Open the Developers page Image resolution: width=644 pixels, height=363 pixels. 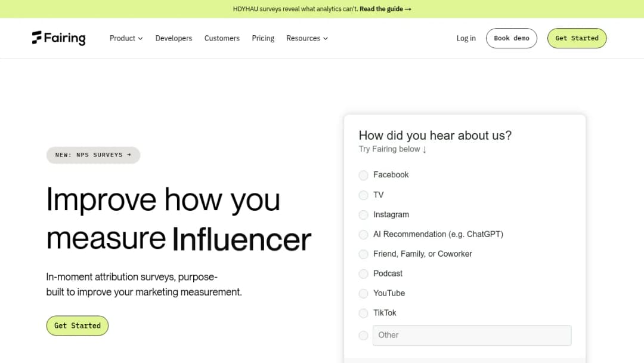coord(174,38)
